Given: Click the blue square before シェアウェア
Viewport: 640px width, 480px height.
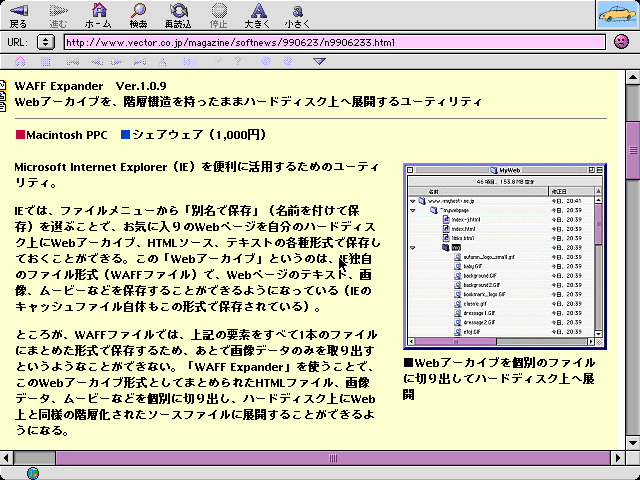Looking at the screenshot, I should (x=125, y=134).
